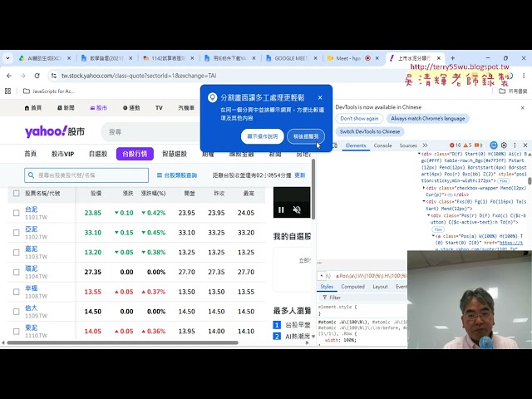Screen dimensions: 532x399
Task: Open the DevTools Sources tab
Action: pos(408,145)
